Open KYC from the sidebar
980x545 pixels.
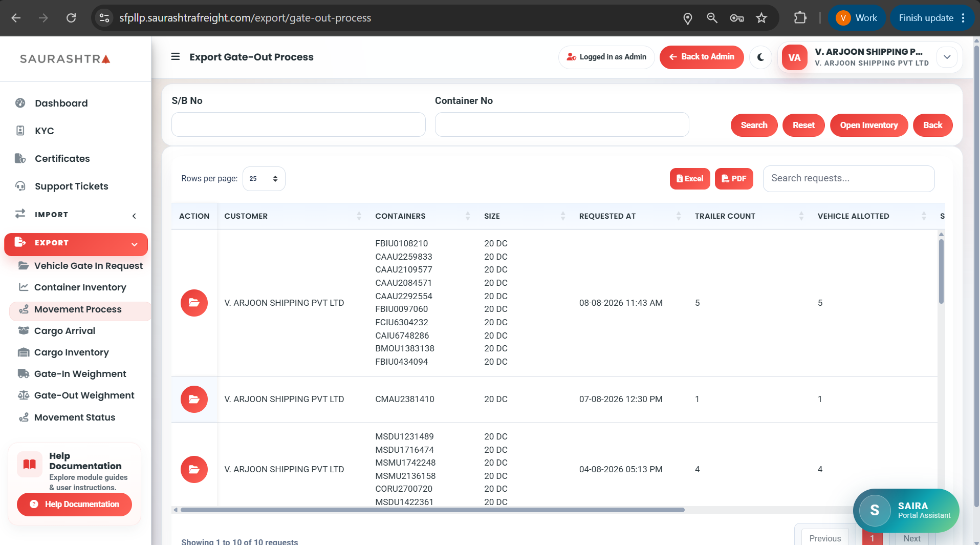pos(44,131)
